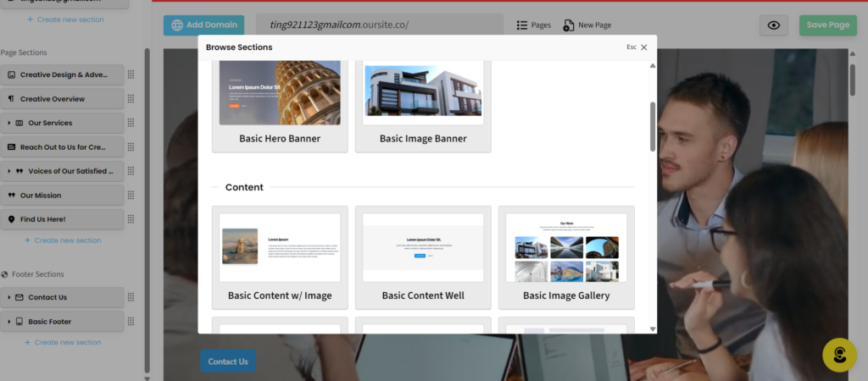868x381 pixels.
Task: Click drag handle beside Contact Us footer section
Action: [131, 297]
